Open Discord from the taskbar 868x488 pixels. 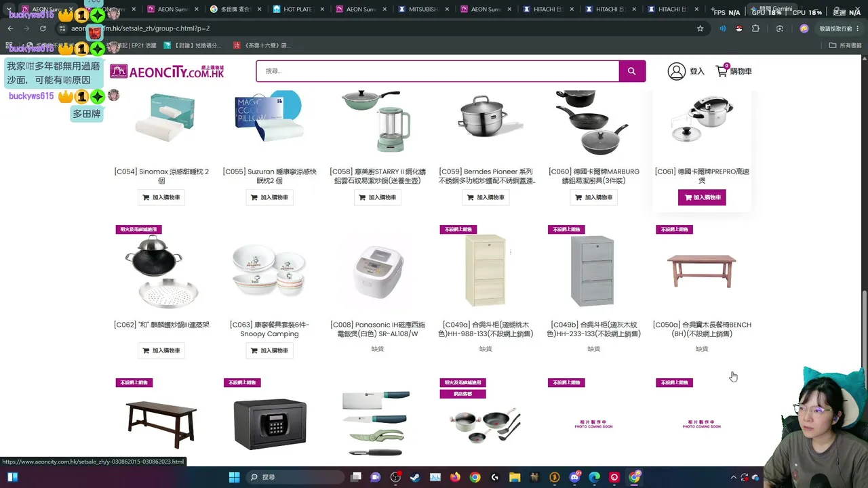click(x=575, y=477)
